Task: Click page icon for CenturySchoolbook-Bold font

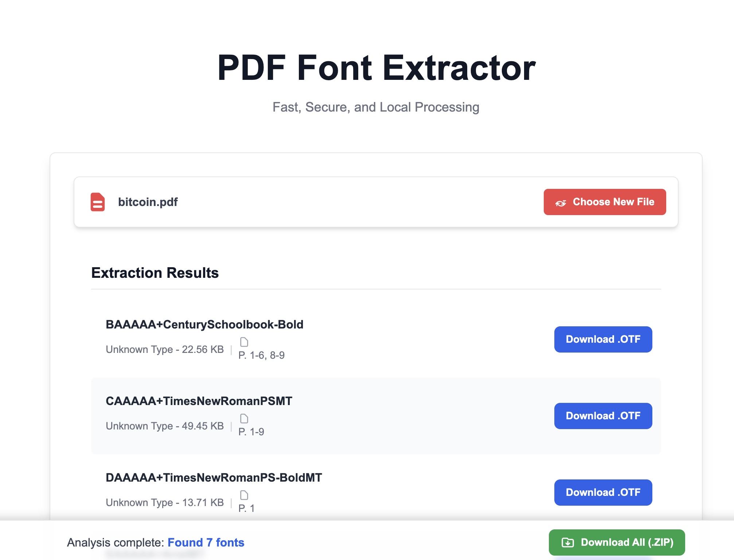Action: tap(244, 342)
